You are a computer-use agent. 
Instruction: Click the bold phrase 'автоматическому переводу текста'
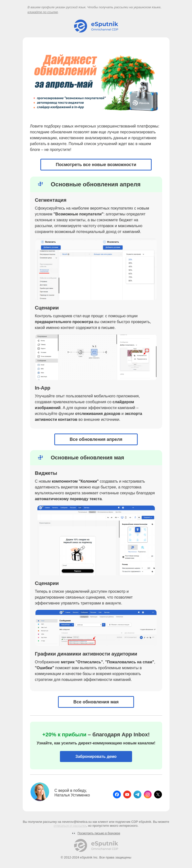pos(68,499)
